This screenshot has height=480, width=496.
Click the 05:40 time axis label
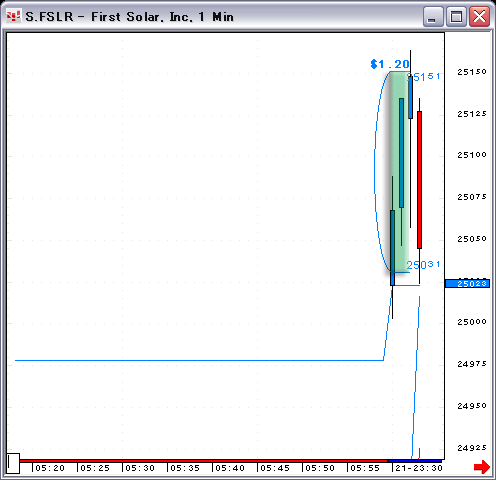(x=230, y=468)
